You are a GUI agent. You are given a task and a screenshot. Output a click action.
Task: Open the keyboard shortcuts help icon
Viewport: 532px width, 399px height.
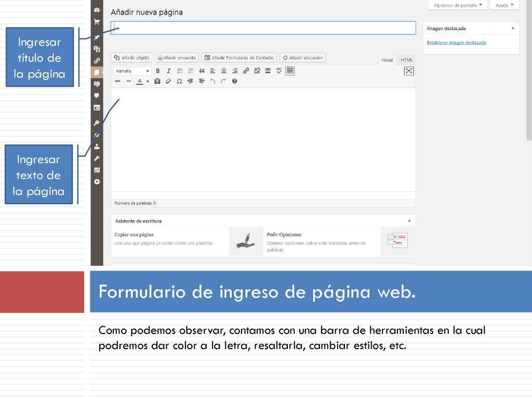pos(234,81)
